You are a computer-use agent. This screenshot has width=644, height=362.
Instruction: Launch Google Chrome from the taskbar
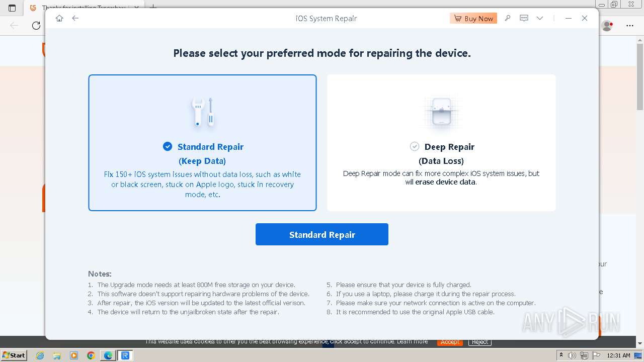pos(91,355)
